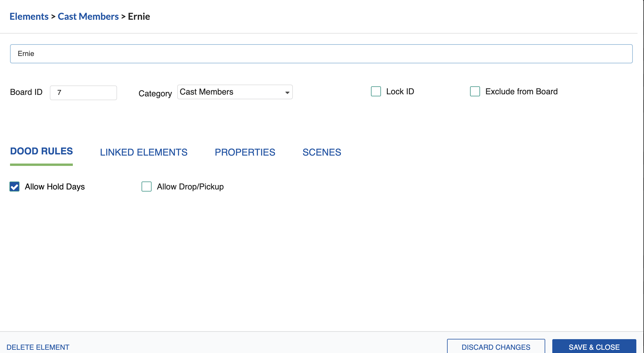Go to the Scenes tab
This screenshot has height=353, width=644.
coord(322,152)
